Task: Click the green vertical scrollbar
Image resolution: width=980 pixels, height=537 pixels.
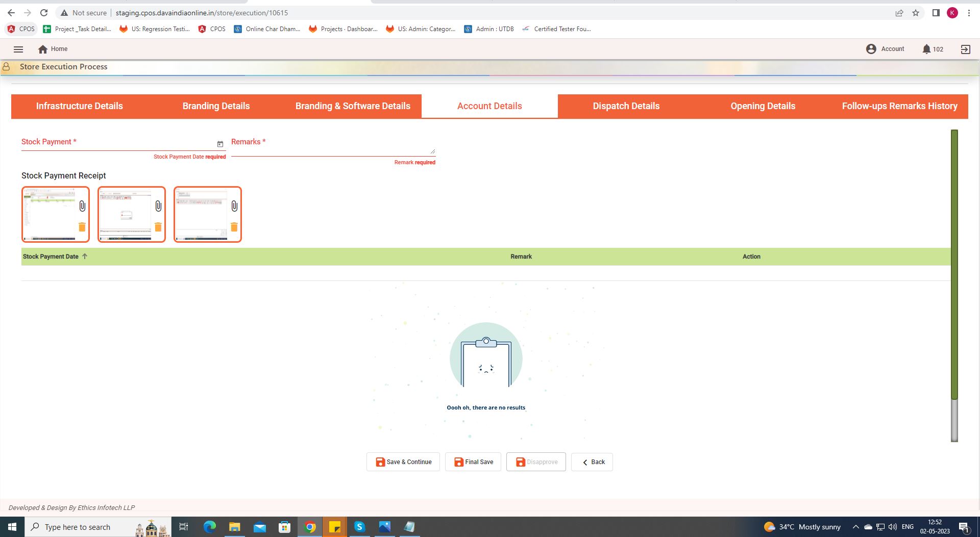Action: pyautogui.click(x=954, y=265)
